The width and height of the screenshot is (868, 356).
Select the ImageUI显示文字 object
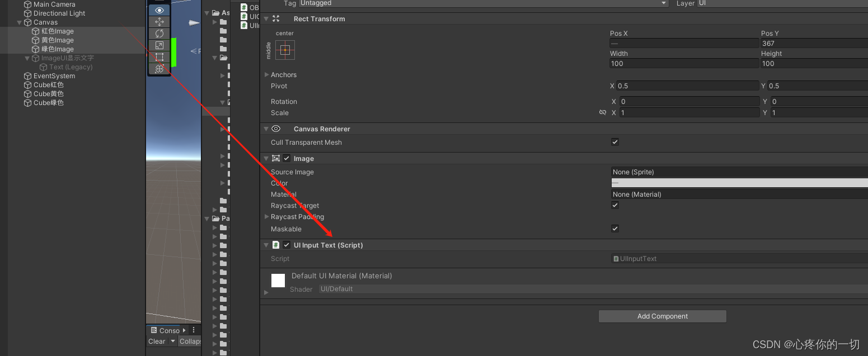click(63, 58)
